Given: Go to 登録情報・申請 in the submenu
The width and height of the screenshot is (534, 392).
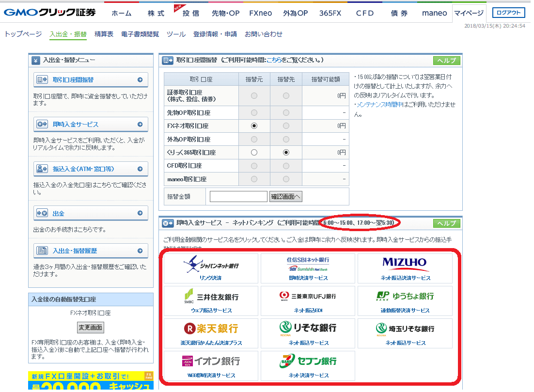Looking at the screenshot, I should tap(215, 34).
